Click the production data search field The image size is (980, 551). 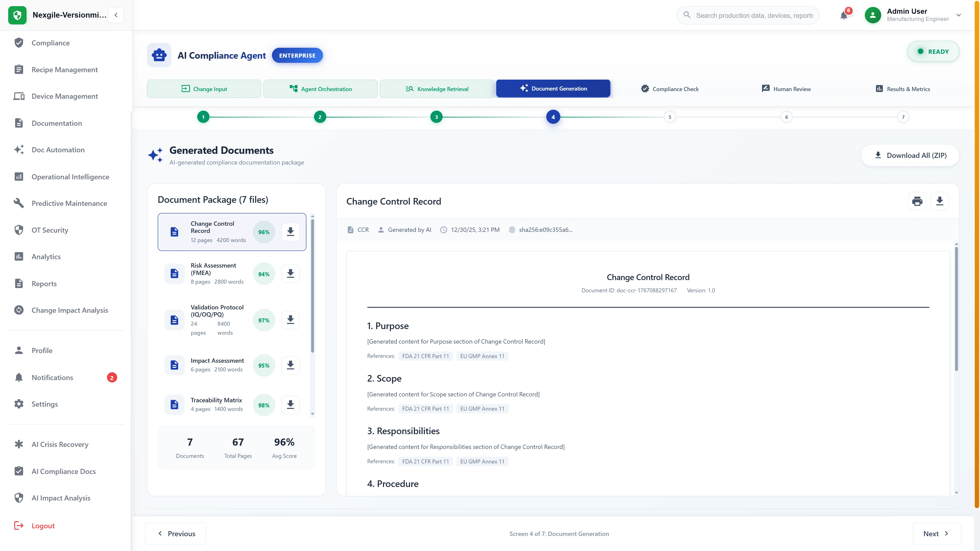pyautogui.click(x=747, y=15)
